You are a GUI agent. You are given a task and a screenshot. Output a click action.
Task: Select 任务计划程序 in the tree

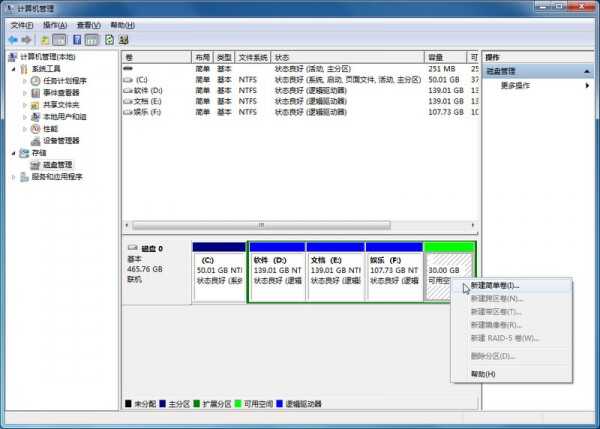[64, 81]
